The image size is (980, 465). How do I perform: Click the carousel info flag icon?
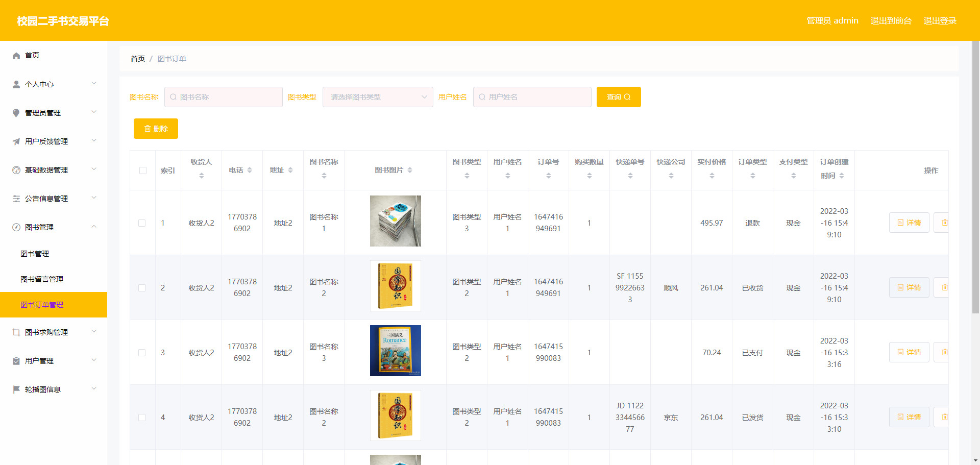[x=16, y=389]
